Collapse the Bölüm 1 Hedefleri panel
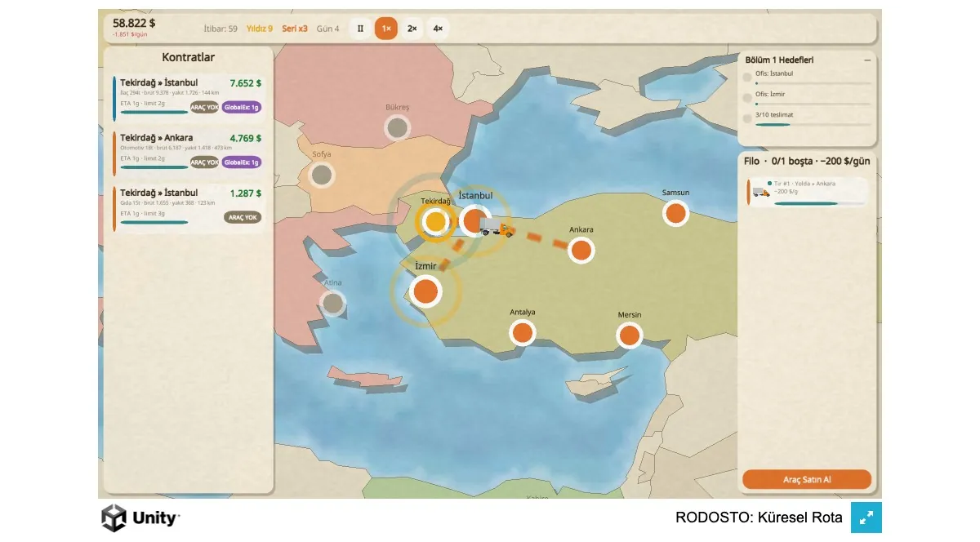 [867, 60]
